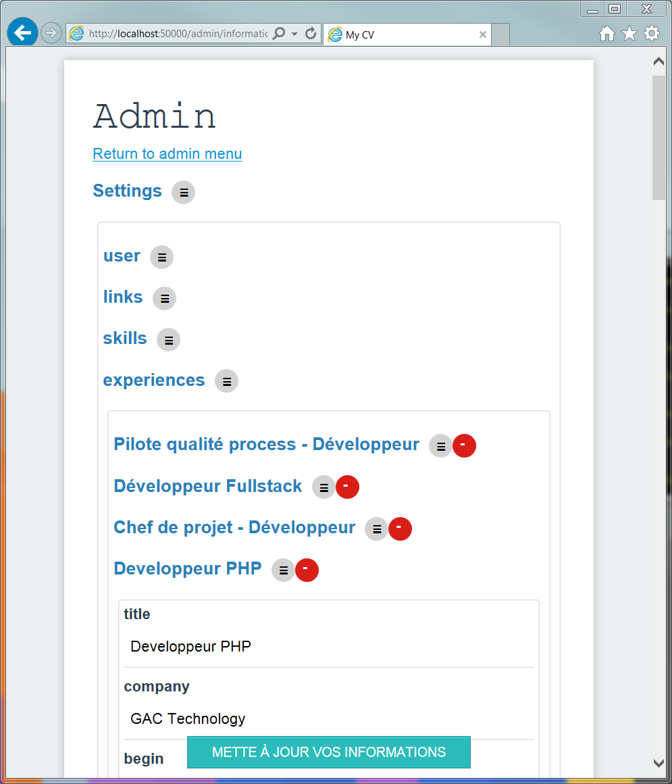Click the Admin page title
672x784 pixels.
[155, 116]
